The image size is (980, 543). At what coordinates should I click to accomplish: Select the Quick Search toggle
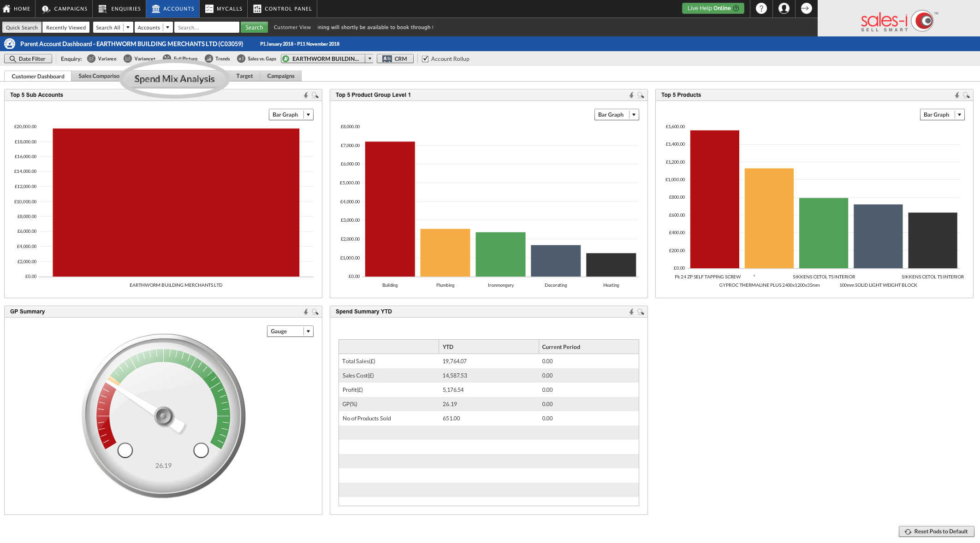coord(22,28)
